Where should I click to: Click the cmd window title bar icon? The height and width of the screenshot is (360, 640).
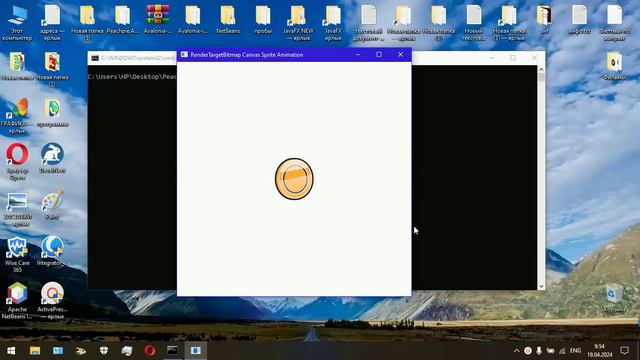click(95, 58)
